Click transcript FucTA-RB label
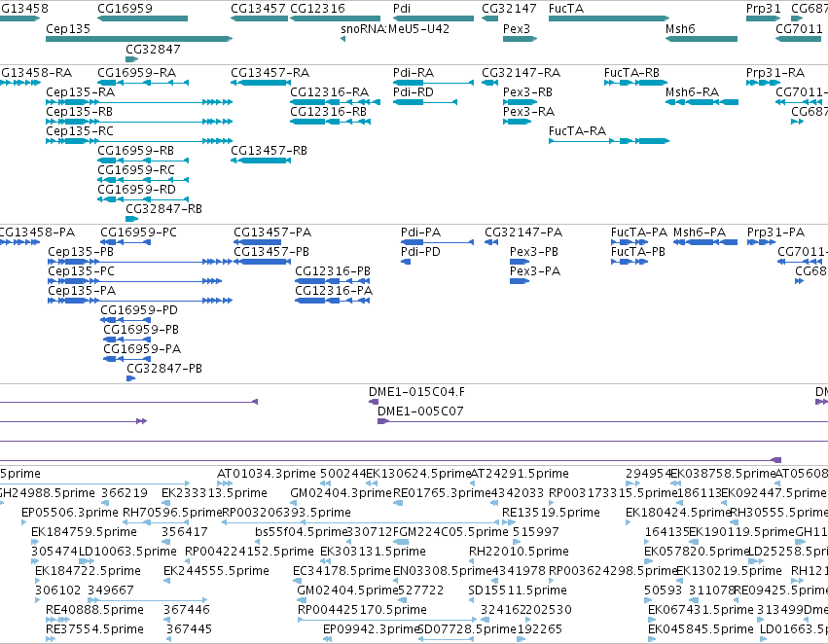The width and height of the screenshot is (828, 644). [631, 73]
